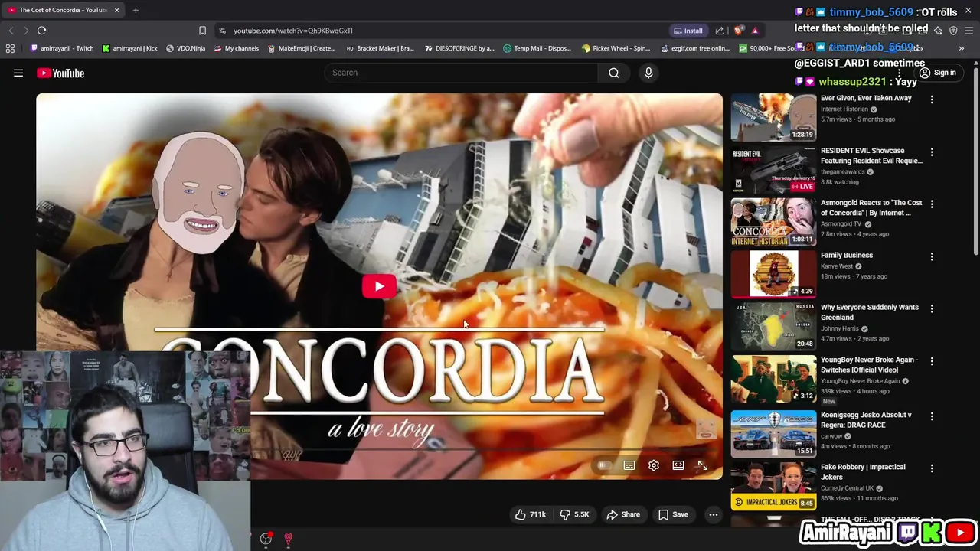Image resolution: width=980 pixels, height=551 pixels.
Task: Click the page vertical scrollbar
Action: [x=975, y=161]
